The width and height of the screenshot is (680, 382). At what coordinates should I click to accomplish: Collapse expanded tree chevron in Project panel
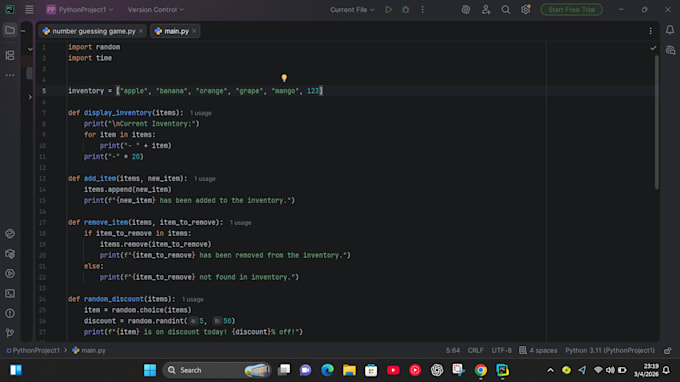[x=30, y=49]
